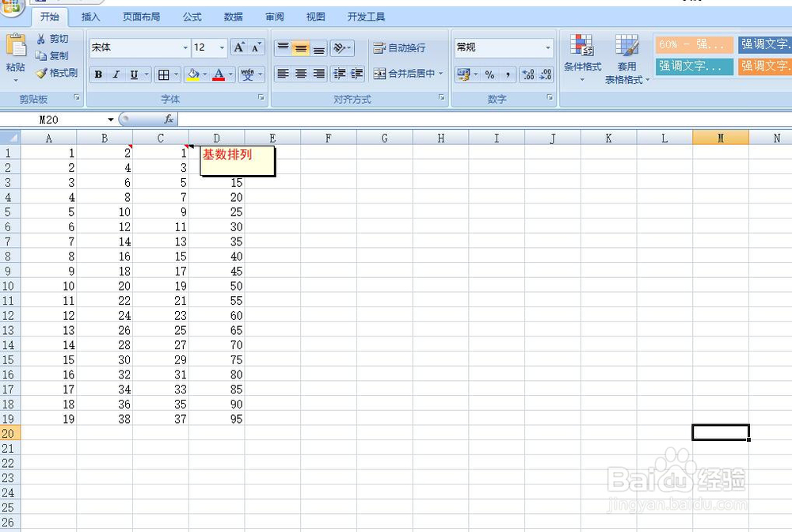Click 合并后居中 merge and center
Viewport: 792px width, 532px height.
404,74
